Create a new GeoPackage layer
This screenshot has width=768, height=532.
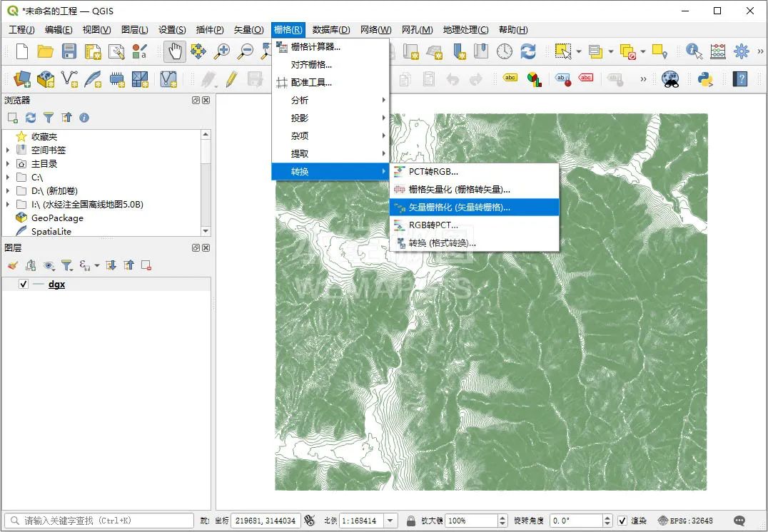point(46,78)
